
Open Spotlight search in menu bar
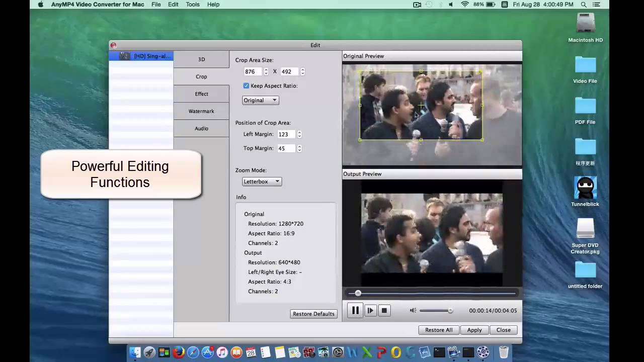[x=584, y=5]
